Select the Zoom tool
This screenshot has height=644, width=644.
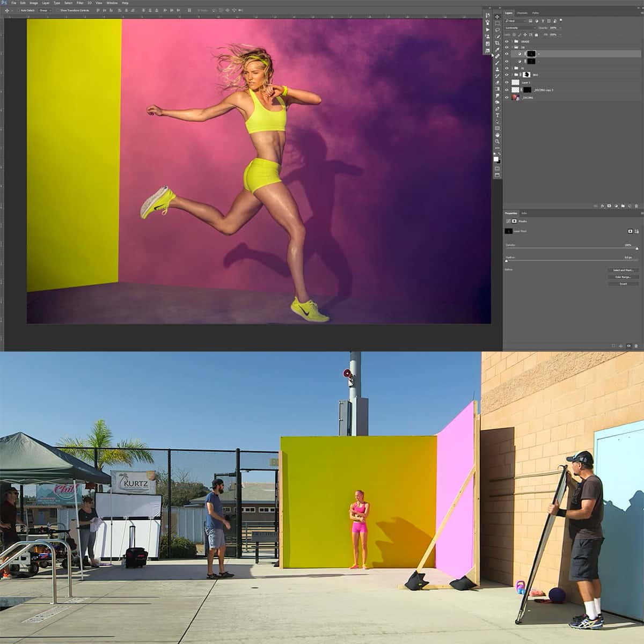click(x=497, y=141)
